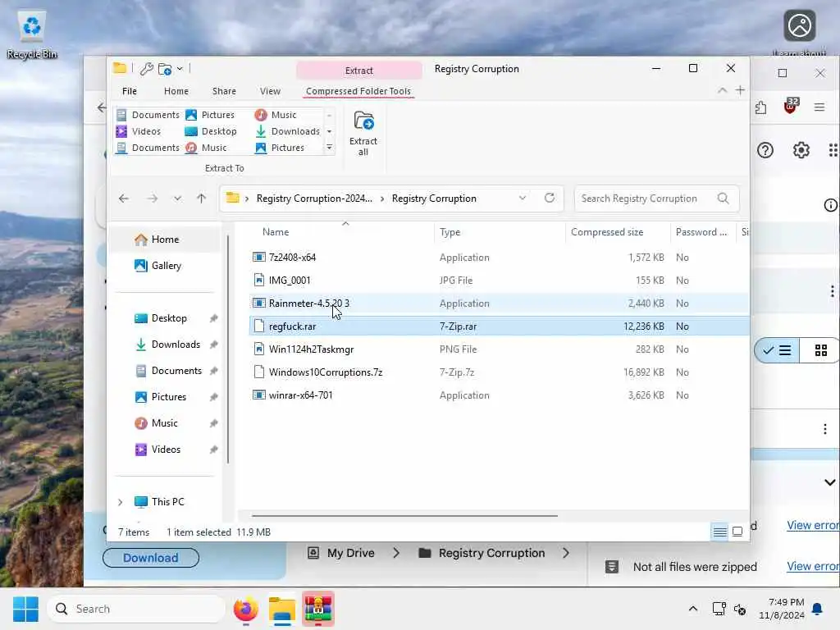This screenshot has width=840, height=630.
Task: Go up one folder level
Action: click(202, 199)
